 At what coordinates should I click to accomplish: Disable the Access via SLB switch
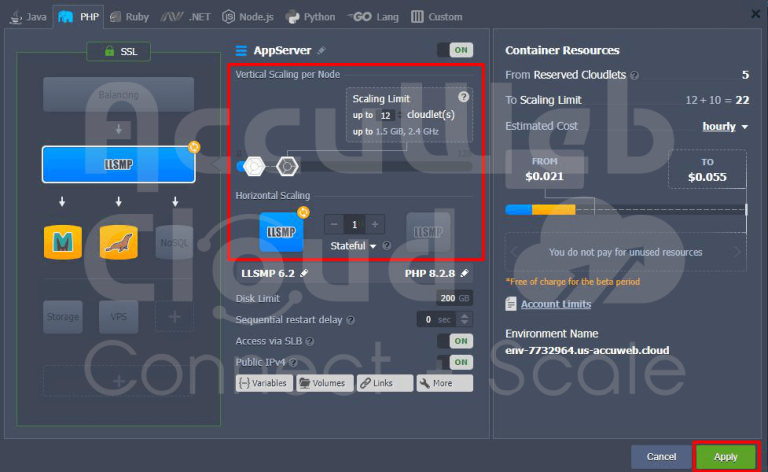[455, 341]
